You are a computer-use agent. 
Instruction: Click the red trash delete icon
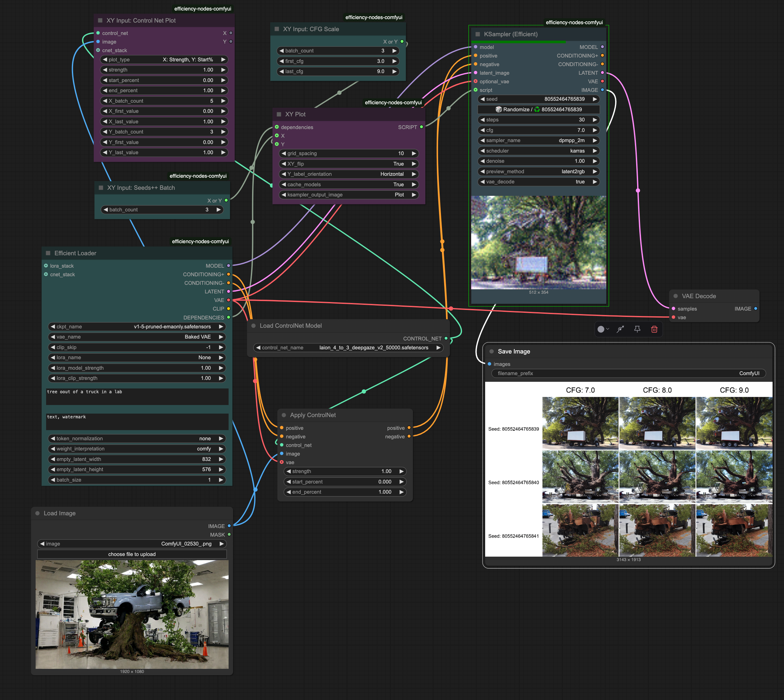click(x=654, y=329)
